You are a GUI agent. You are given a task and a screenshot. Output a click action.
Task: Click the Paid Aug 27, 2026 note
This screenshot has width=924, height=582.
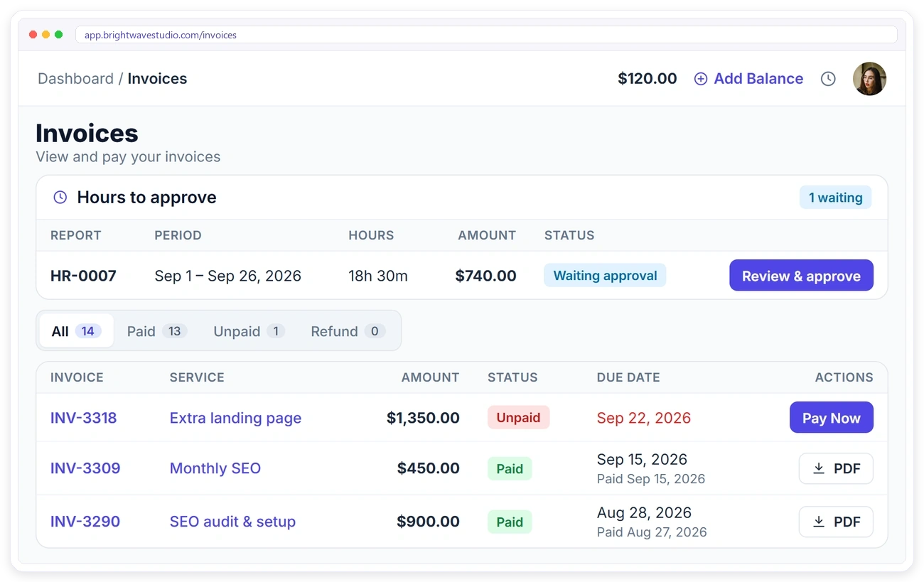pos(652,532)
